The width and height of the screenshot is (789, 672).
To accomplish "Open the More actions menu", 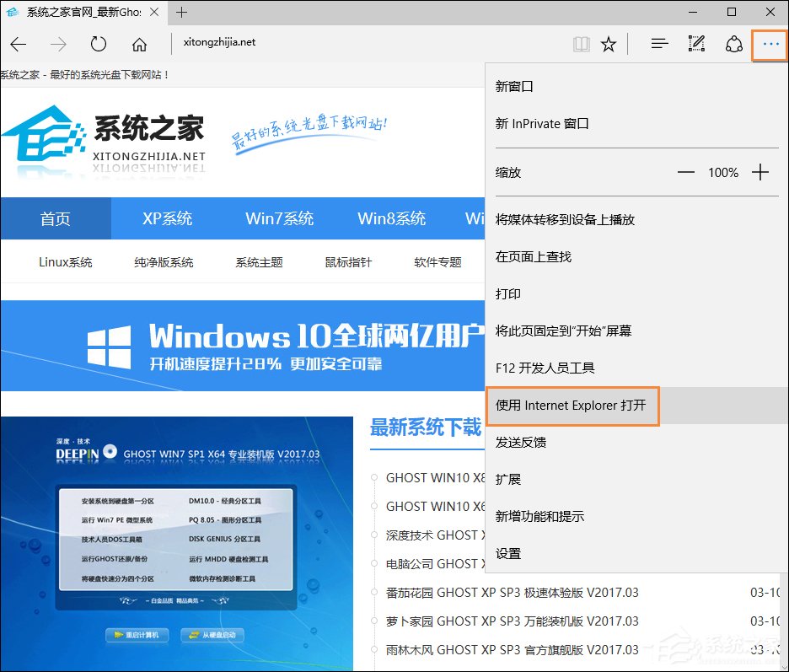I will point(769,44).
